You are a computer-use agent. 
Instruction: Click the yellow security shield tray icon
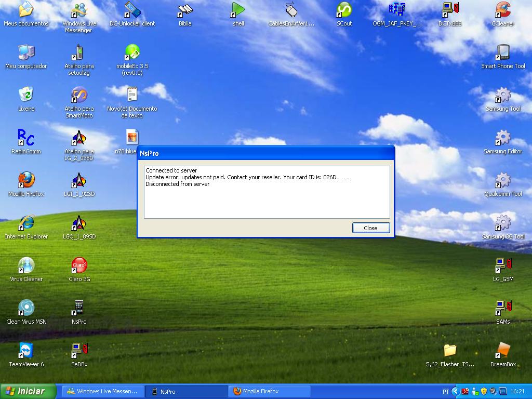click(484, 392)
